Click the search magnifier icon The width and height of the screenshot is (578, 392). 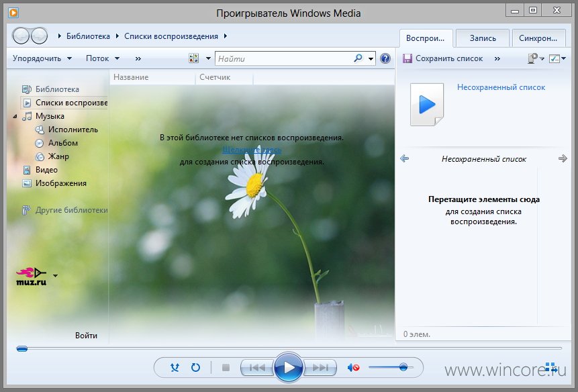point(358,58)
